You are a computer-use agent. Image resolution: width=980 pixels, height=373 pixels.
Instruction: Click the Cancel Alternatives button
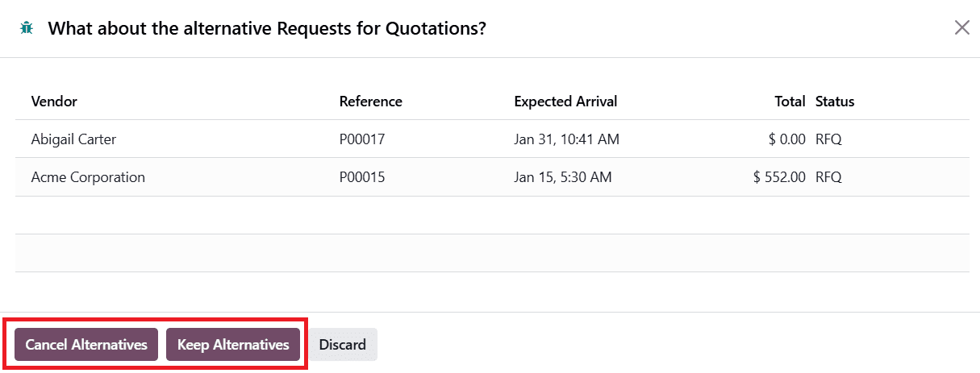(86, 345)
